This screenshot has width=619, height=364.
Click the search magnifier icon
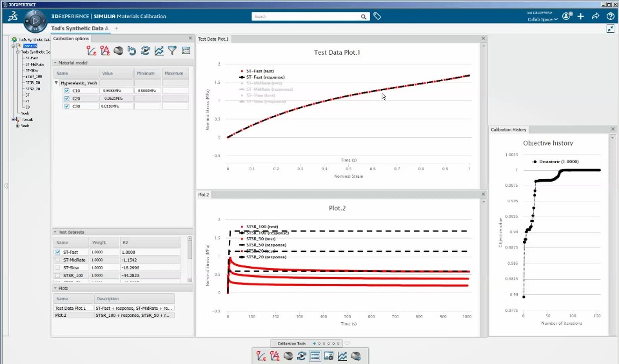363,17
